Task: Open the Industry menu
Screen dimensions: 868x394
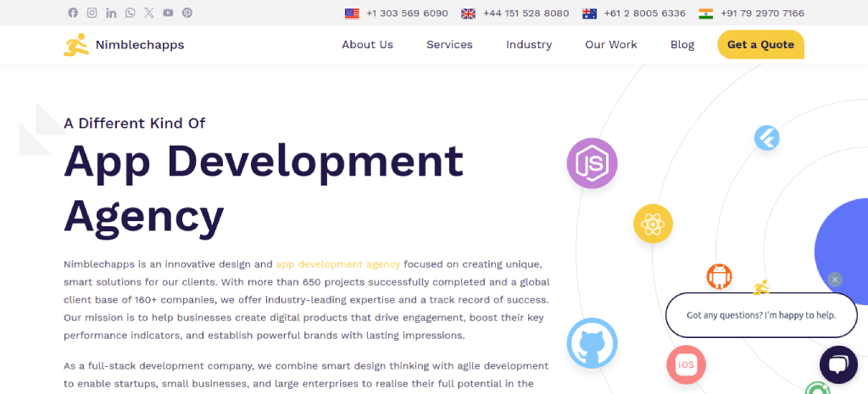Action: point(529,45)
